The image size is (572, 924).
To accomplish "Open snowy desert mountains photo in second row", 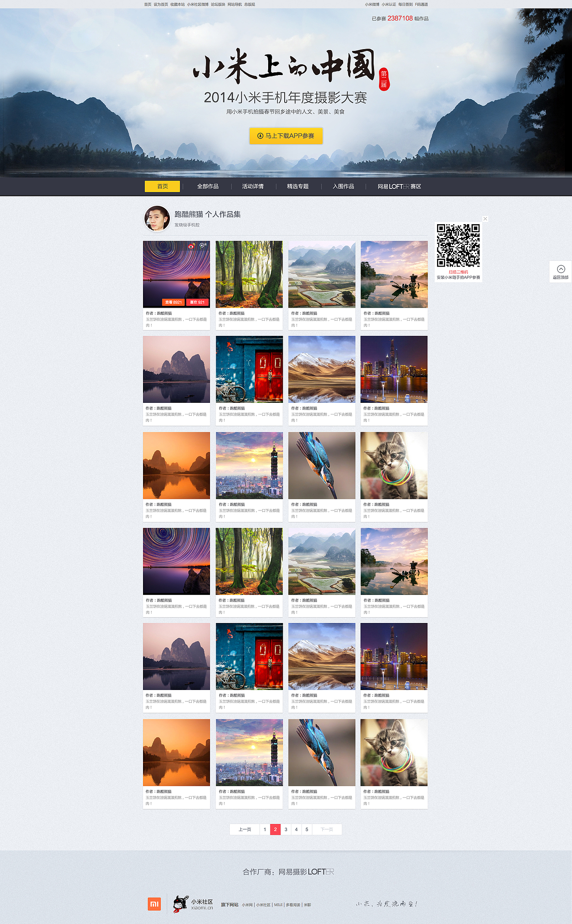I will coord(322,369).
